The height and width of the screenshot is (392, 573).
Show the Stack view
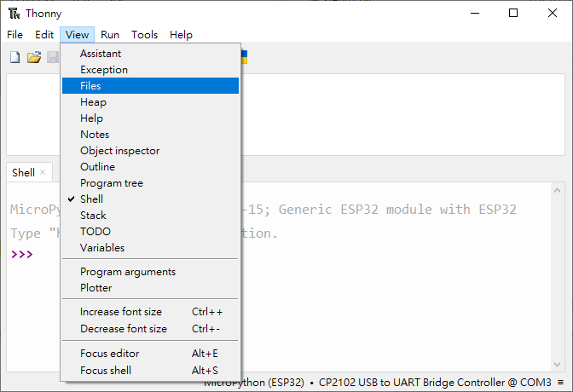pos(150,216)
